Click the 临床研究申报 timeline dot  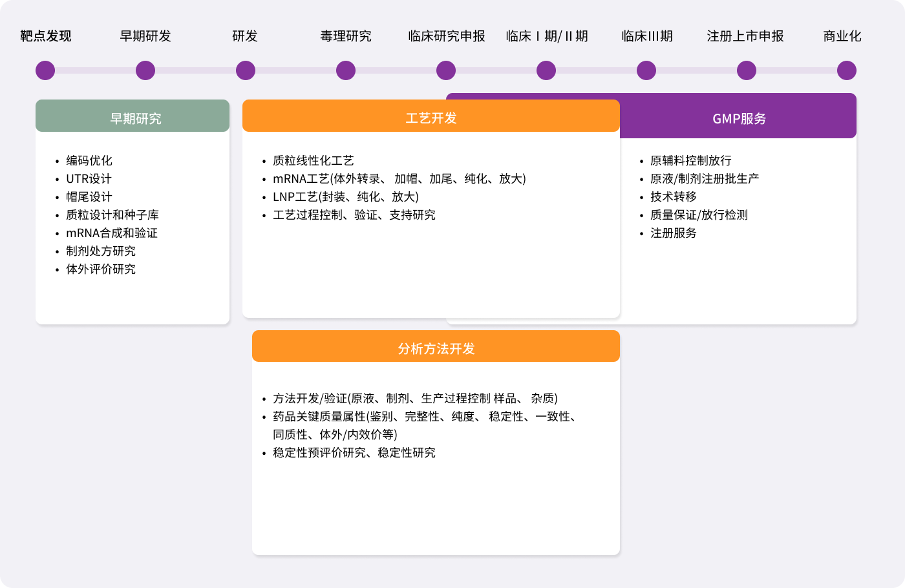[x=446, y=70]
